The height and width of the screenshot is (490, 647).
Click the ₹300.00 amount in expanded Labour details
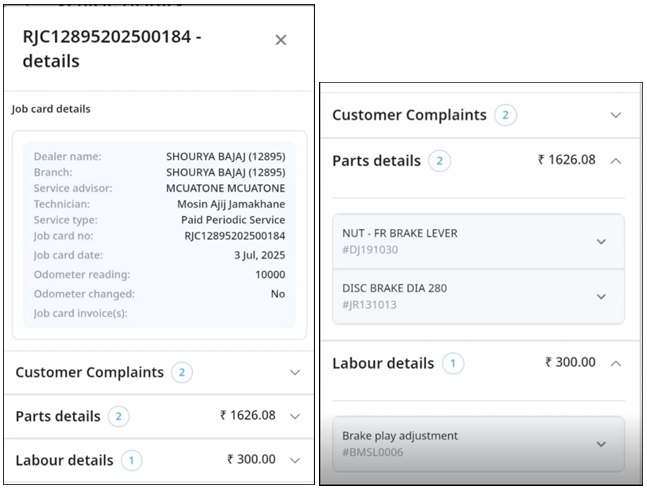tap(570, 363)
